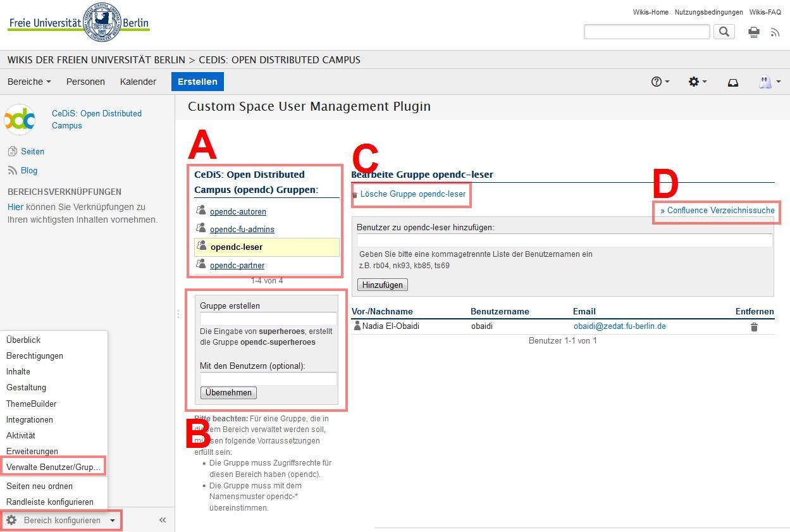Click the Benutzername column header
790x532 pixels.
500,311
